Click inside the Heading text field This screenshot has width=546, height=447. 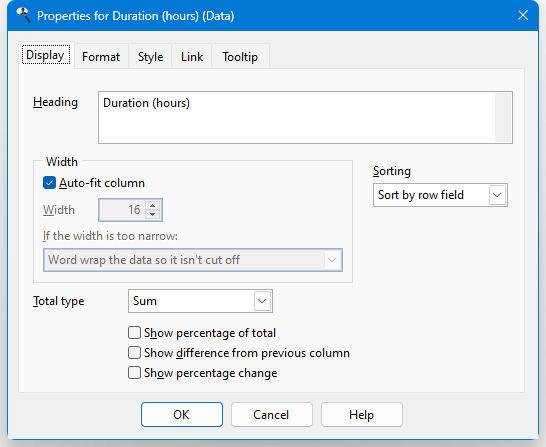[297, 117]
